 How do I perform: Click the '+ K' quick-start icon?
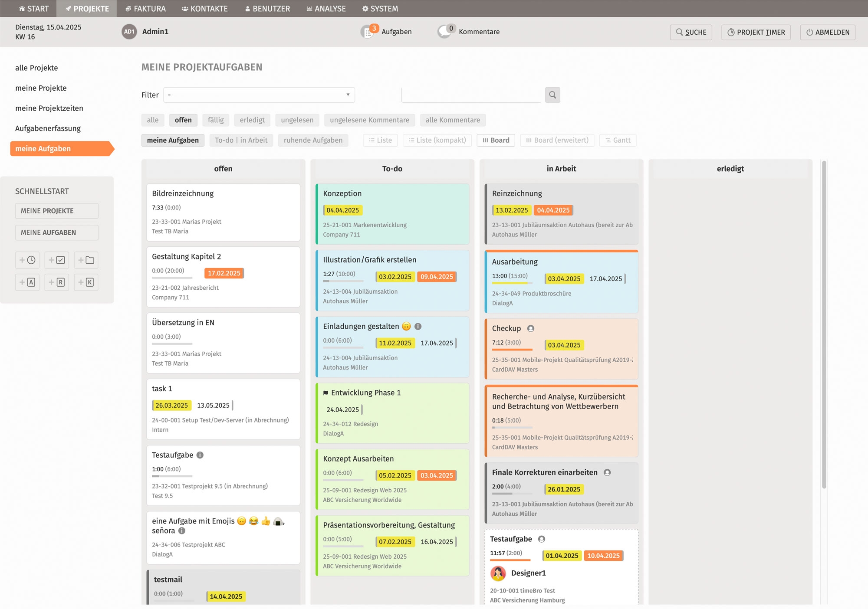[86, 282]
